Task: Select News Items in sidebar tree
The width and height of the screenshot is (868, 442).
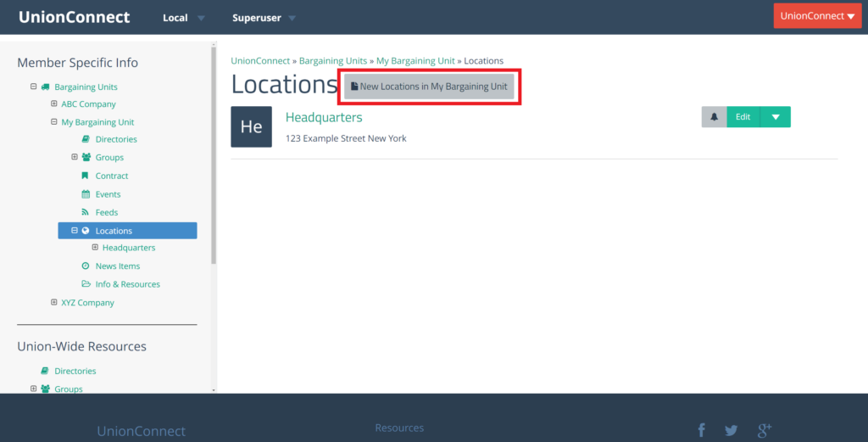Action: (117, 266)
